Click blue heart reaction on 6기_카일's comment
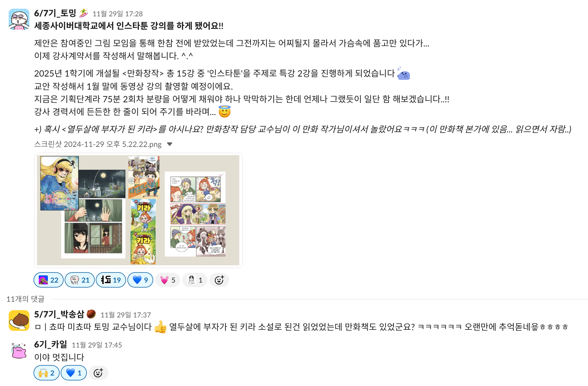588x386 pixels. tap(74, 373)
